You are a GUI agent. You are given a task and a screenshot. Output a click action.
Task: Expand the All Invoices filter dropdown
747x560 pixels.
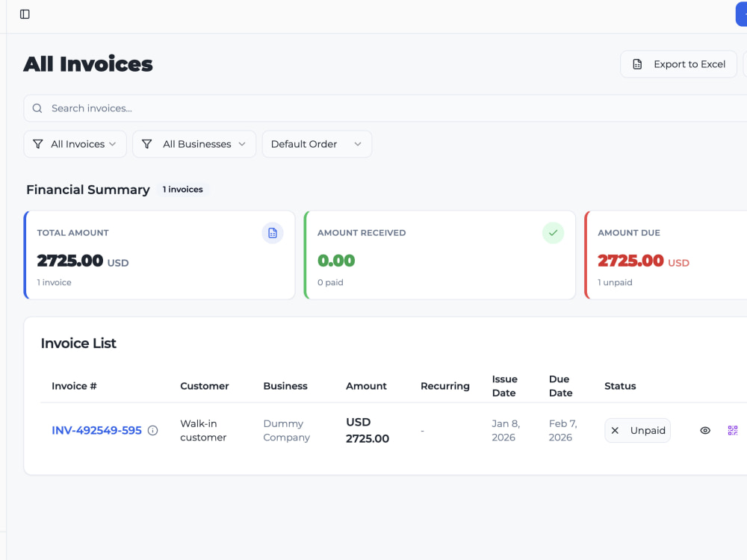pos(75,144)
